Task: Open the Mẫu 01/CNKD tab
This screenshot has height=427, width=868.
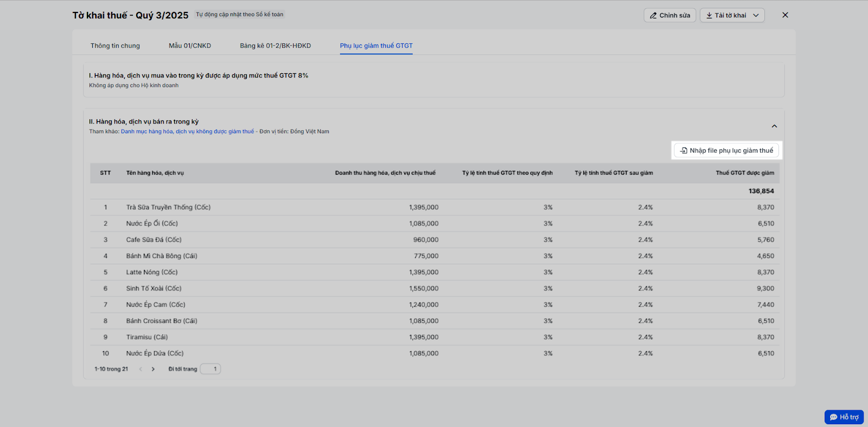Action: (x=190, y=46)
